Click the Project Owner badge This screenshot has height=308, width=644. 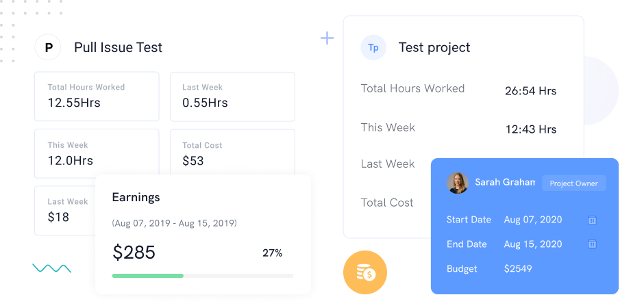point(574,183)
